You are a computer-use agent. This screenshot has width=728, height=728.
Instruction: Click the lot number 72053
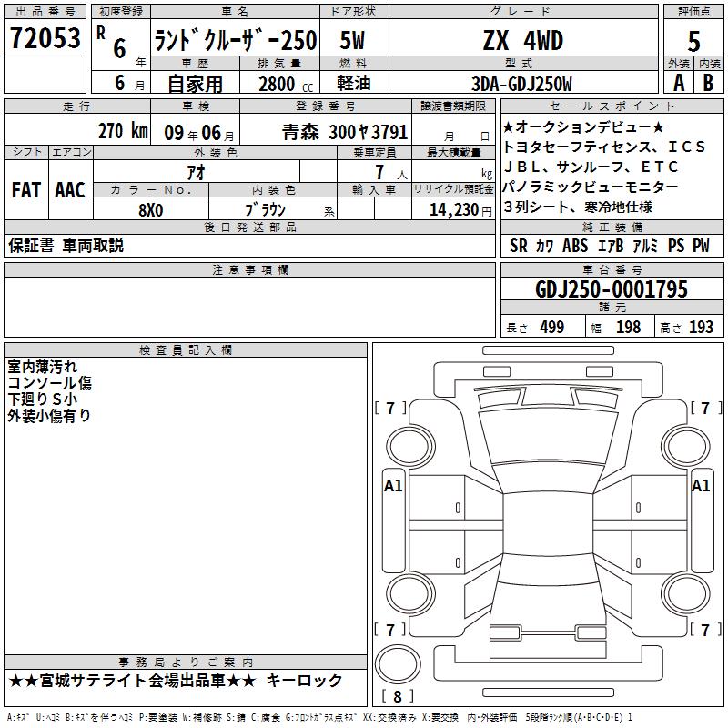pyautogui.click(x=45, y=37)
